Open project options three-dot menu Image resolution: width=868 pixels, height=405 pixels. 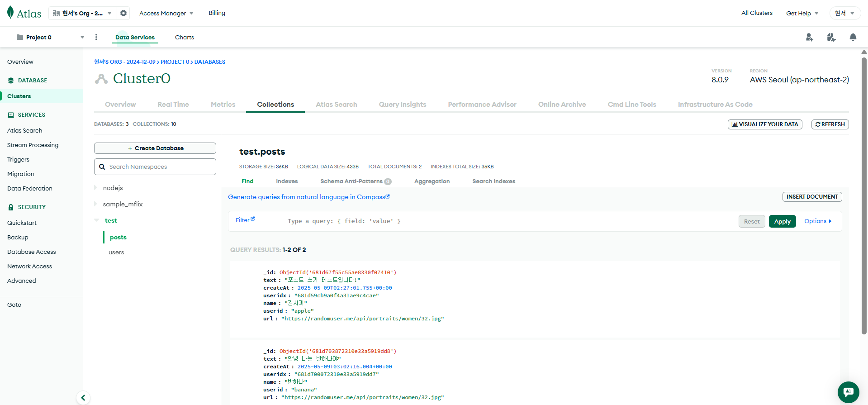96,37
